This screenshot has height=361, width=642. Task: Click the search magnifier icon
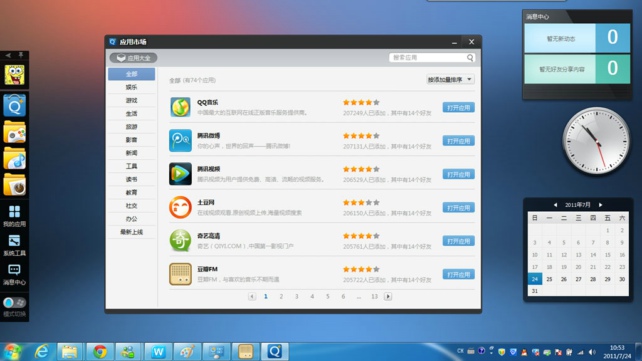[470, 58]
